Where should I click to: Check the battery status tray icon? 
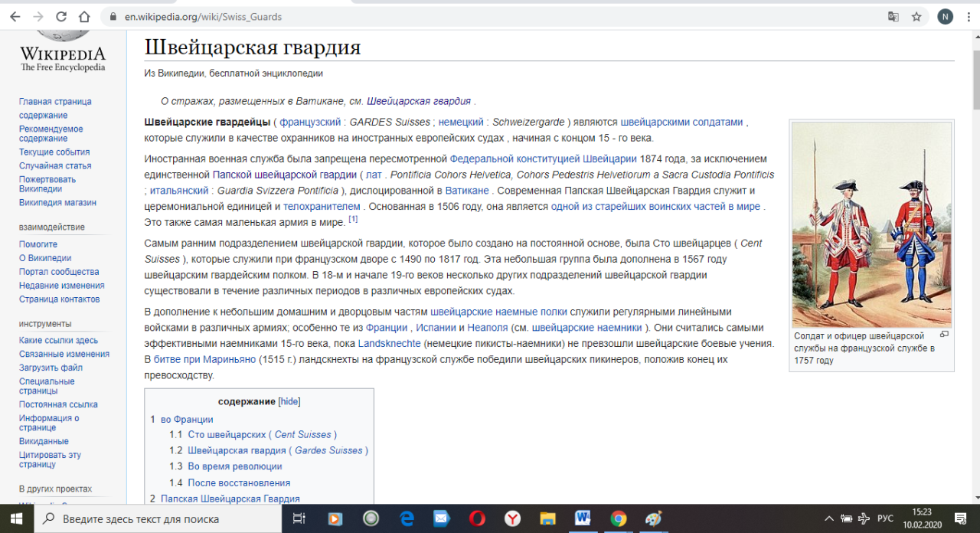click(x=846, y=518)
